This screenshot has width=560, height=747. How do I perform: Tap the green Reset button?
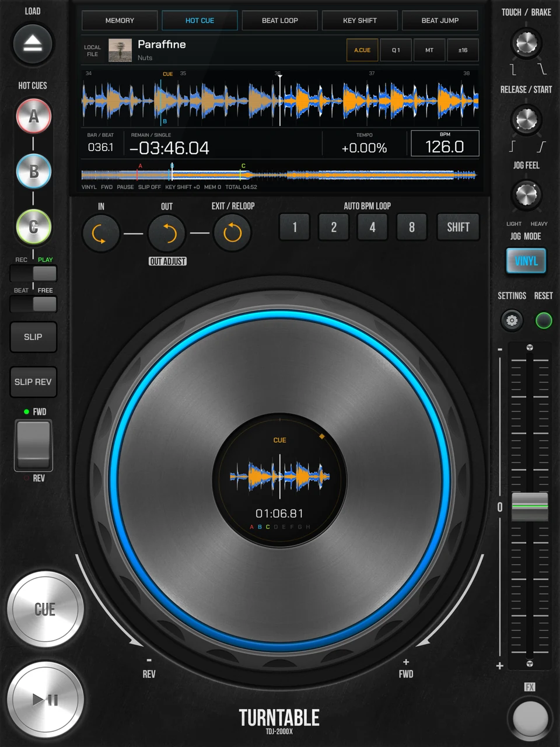(x=544, y=320)
